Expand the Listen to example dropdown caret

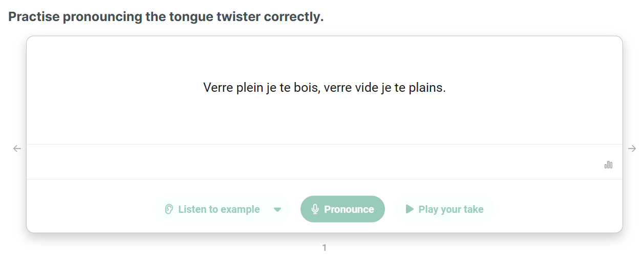(277, 209)
